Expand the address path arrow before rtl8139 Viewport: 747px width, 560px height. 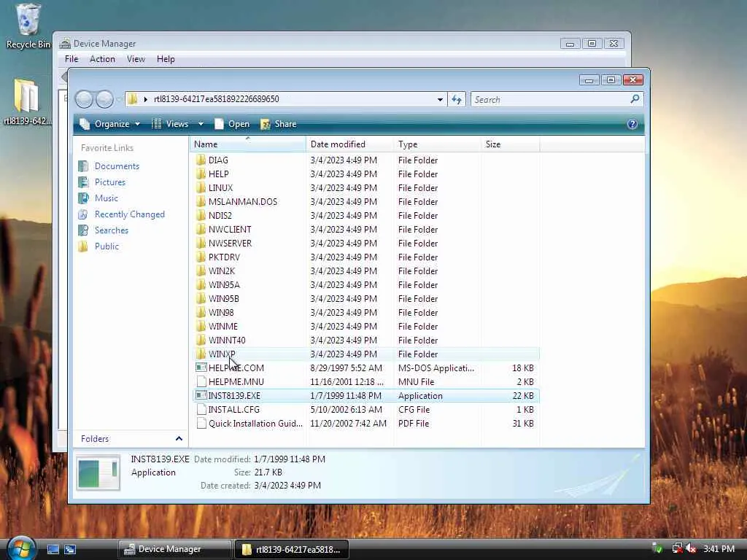(x=145, y=99)
